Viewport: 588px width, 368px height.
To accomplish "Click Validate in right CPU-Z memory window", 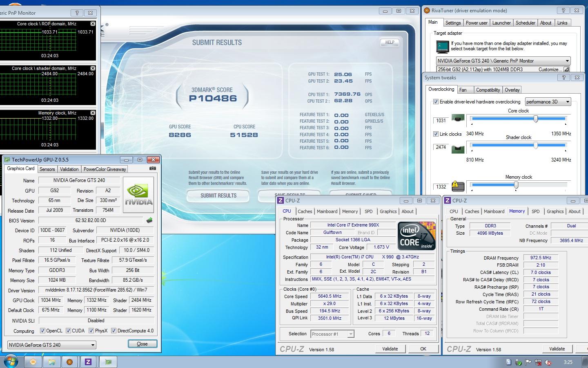I will point(557,349).
